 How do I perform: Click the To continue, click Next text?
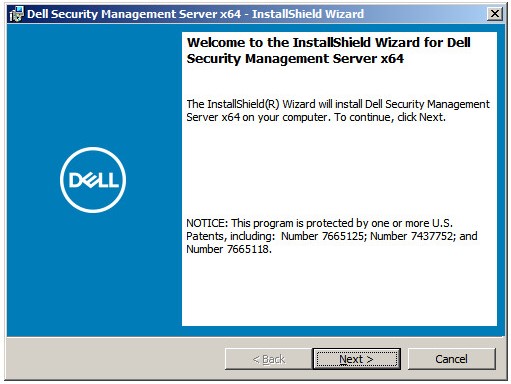[x=390, y=117]
